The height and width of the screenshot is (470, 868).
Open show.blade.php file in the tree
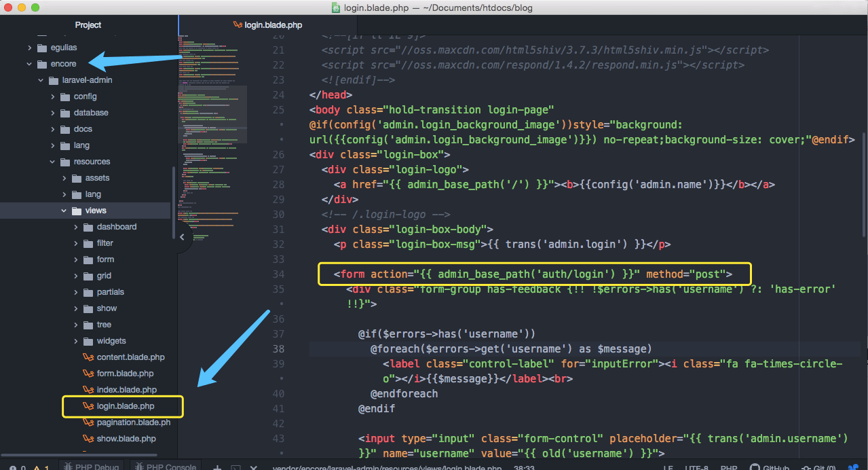point(126,439)
